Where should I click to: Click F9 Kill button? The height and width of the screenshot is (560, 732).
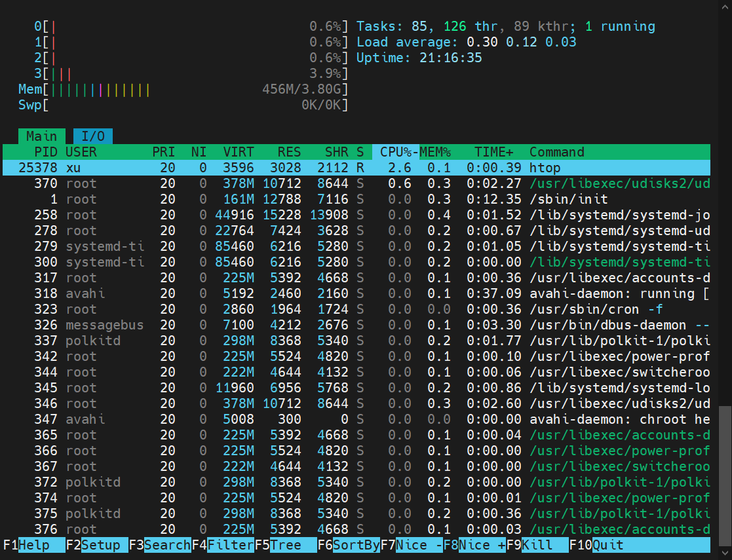coord(537,545)
